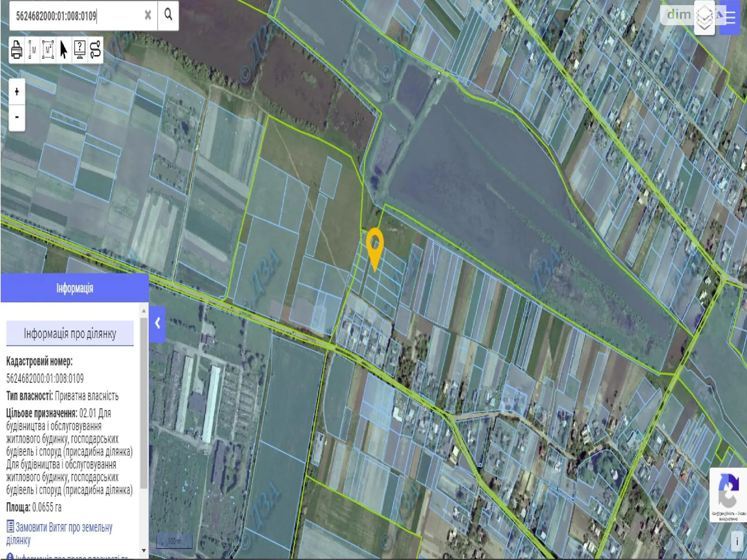
Task: Click the reCAPTCHA badge
Action: click(728, 495)
